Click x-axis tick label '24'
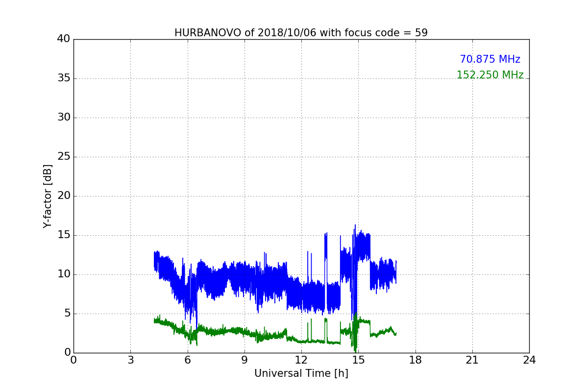588x392 pixels. pyautogui.click(x=529, y=360)
